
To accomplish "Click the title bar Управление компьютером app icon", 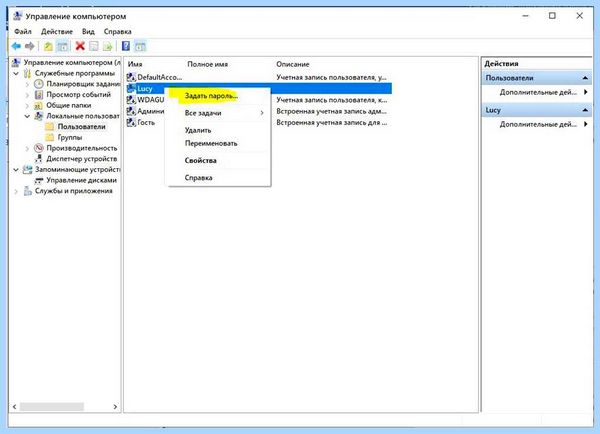I will (x=18, y=16).
